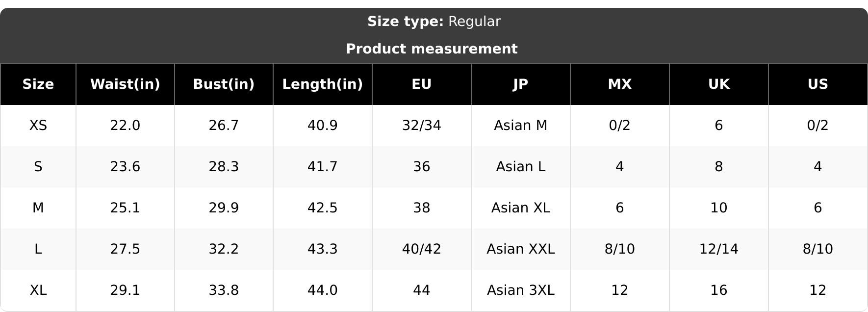
Task: Select the XS size row cell
Action: point(38,126)
